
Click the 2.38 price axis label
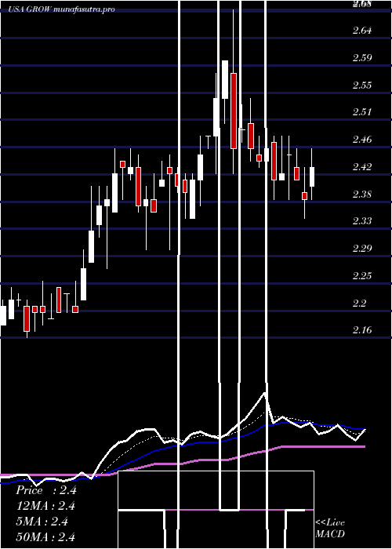coord(362,194)
